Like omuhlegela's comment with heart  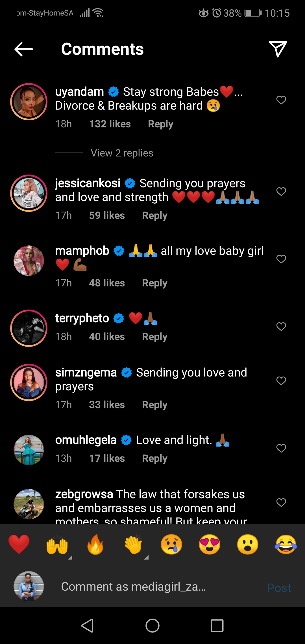[x=281, y=448]
